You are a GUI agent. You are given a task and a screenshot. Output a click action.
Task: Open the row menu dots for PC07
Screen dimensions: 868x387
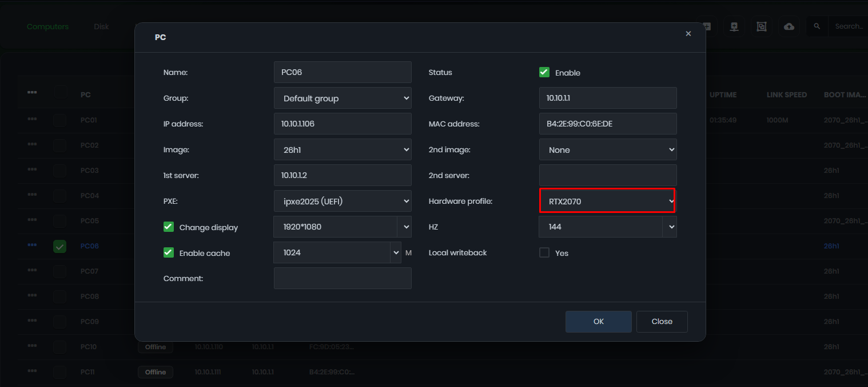32,270
